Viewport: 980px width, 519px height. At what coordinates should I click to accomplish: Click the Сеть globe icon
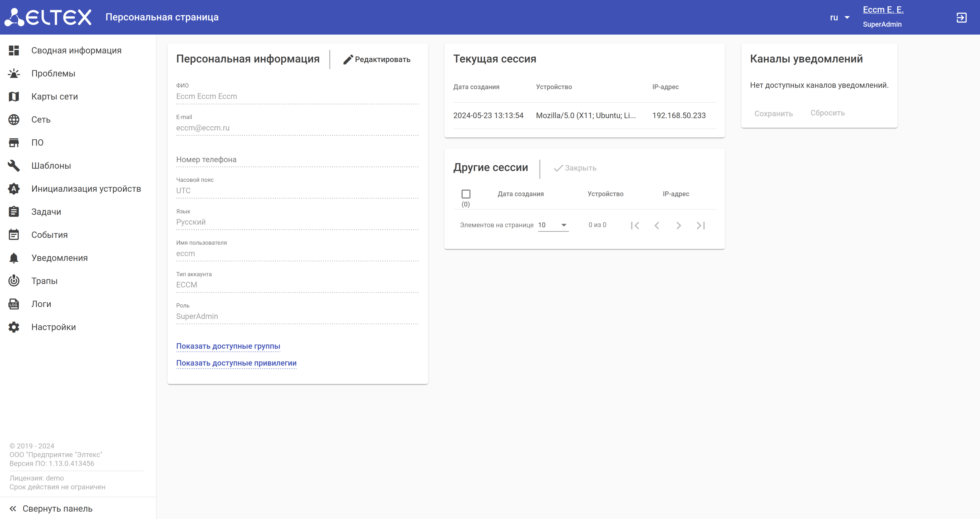pyautogui.click(x=14, y=120)
